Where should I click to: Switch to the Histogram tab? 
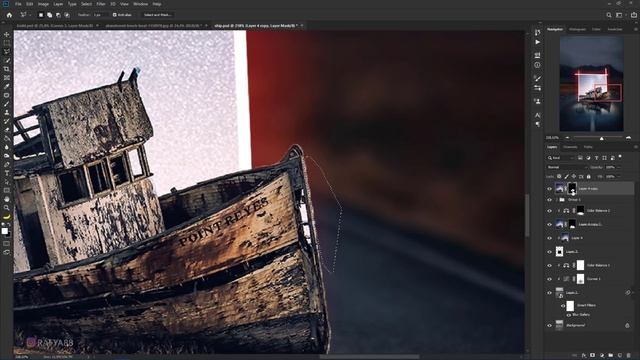pos(577,29)
